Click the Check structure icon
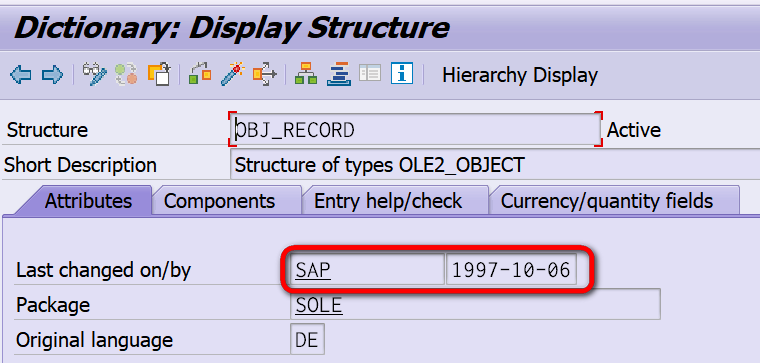This screenshot has width=760, height=363. [200, 74]
